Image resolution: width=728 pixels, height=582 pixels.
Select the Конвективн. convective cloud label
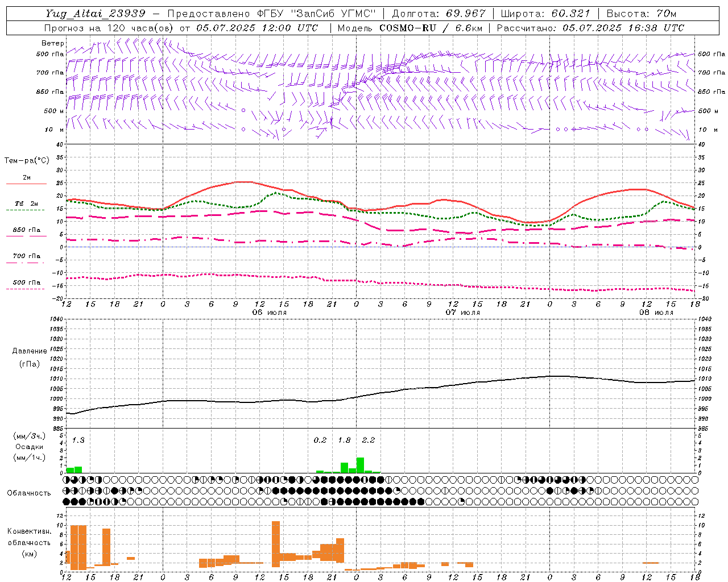29,531
